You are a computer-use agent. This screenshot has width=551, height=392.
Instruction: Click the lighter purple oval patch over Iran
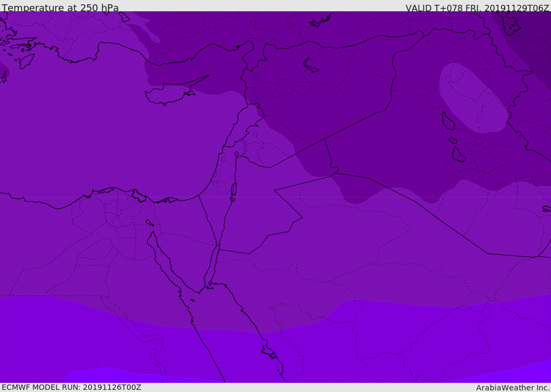pyautogui.click(x=473, y=99)
